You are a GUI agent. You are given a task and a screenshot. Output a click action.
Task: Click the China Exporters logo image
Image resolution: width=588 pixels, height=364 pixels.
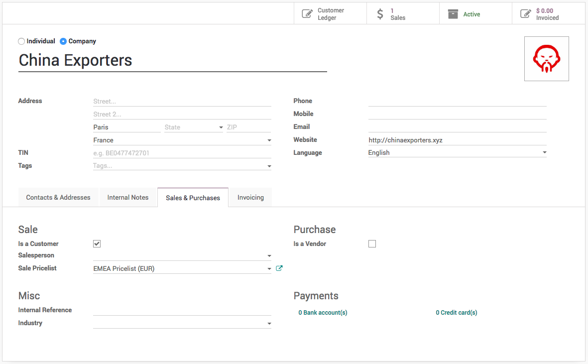[546, 59]
